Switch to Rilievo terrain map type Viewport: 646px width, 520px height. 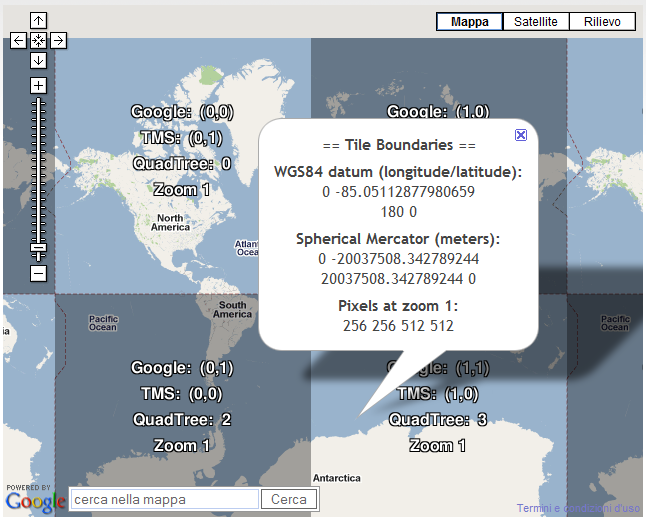tap(602, 21)
